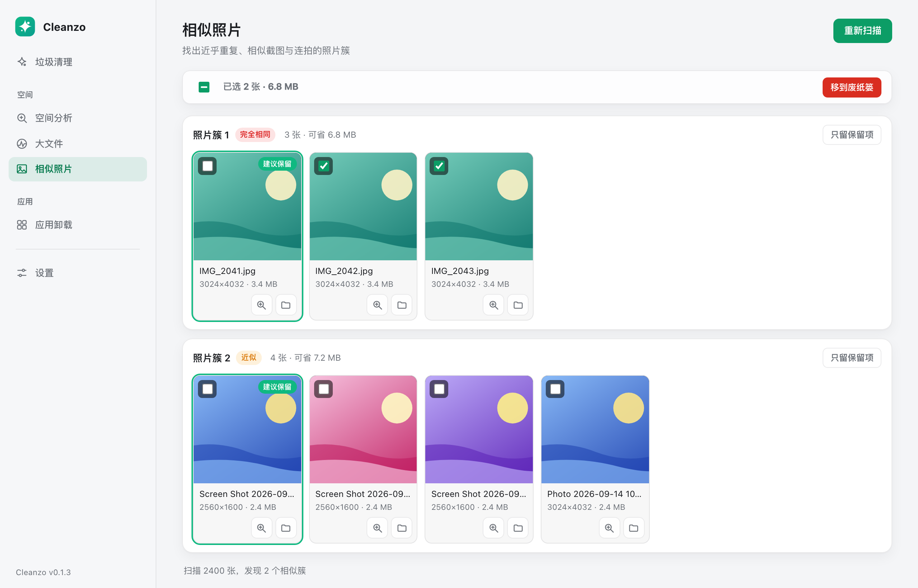The width and height of the screenshot is (918, 588).
Task: Uncheck the IMG_2043.jpg checkbox
Action: [x=439, y=166]
